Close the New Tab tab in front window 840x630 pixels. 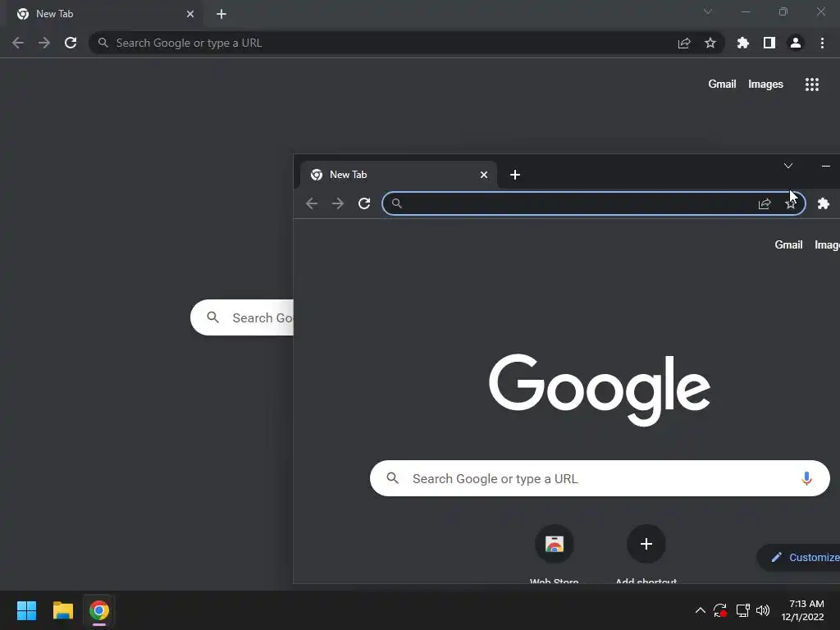coord(484,175)
